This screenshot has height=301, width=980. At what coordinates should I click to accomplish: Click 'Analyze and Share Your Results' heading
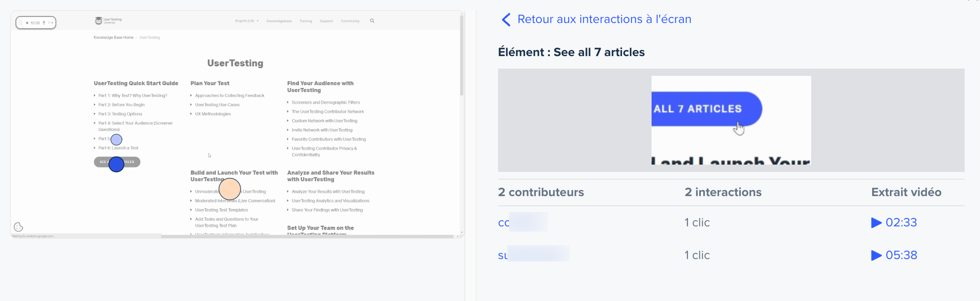pyautogui.click(x=331, y=176)
